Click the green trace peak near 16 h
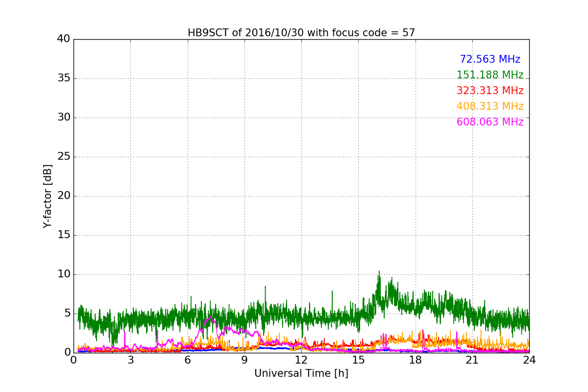The height and width of the screenshot is (392, 588). pyautogui.click(x=379, y=271)
